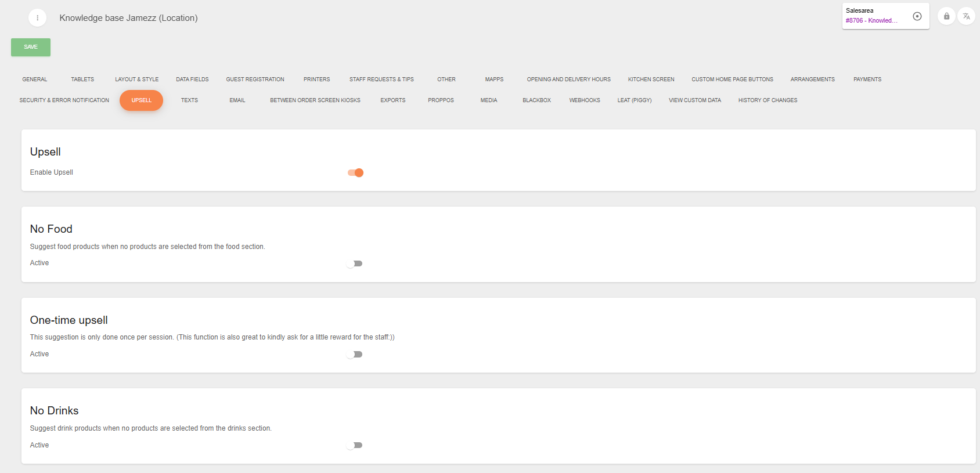Go to the Printers tab
This screenshot has height=473, width=980.
pos(316,80)
